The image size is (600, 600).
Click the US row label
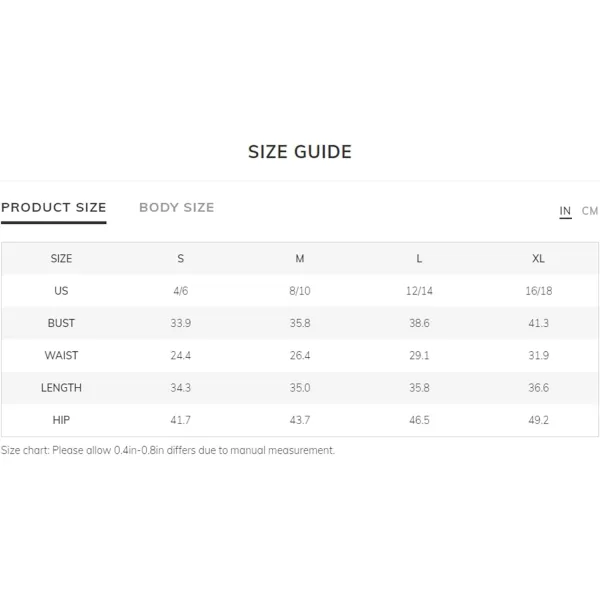tap(61, 291)
